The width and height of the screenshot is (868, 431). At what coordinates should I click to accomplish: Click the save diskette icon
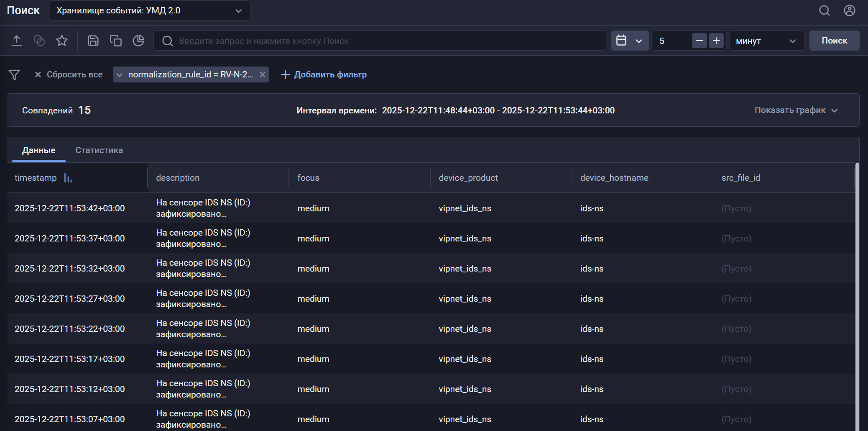(x=93, y=41)
